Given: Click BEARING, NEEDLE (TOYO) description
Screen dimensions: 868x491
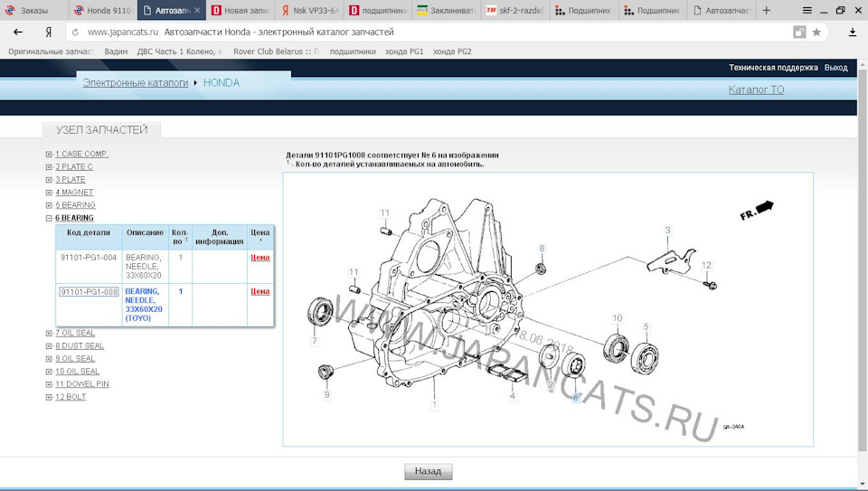Looking at the screenshot, I should [x=144, y=305].
